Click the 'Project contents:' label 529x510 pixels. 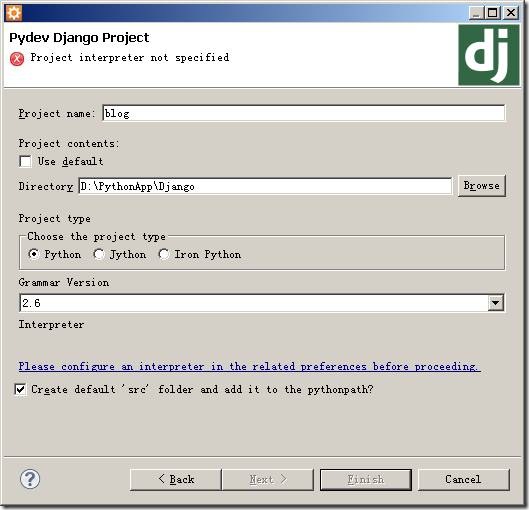(69, 143)
